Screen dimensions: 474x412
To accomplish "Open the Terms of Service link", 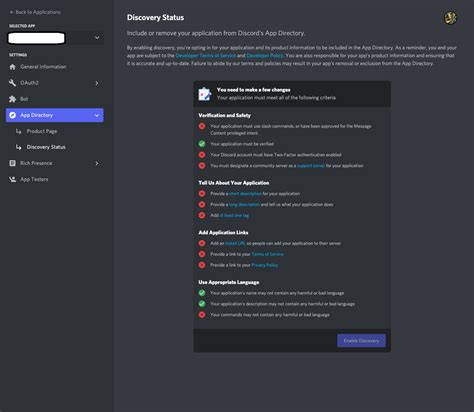I will click(268, 254).
